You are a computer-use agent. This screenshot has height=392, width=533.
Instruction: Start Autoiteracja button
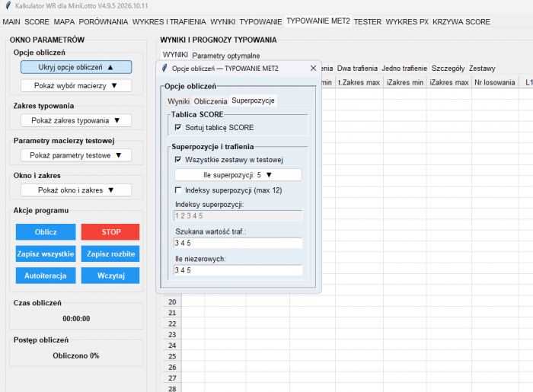[x=46, y=276]
